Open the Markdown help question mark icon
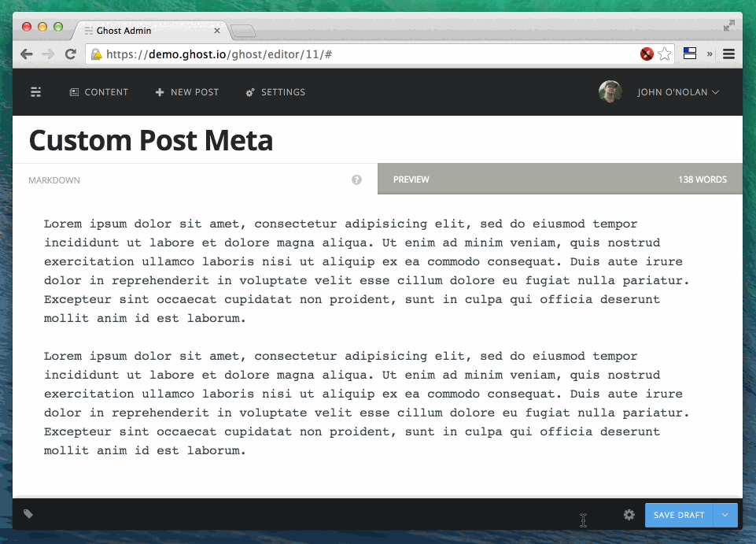The width and height of the screenshot is (756, 544). coord(356,179)
